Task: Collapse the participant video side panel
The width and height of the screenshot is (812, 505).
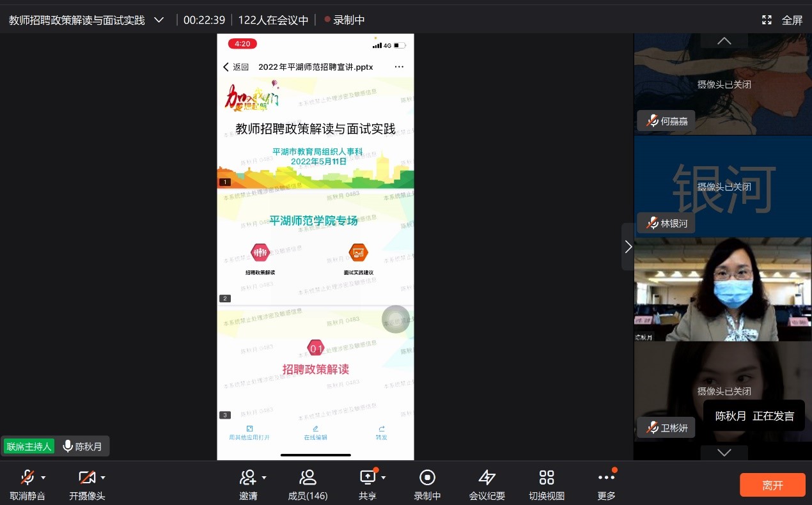Action: tap(628, 247)
